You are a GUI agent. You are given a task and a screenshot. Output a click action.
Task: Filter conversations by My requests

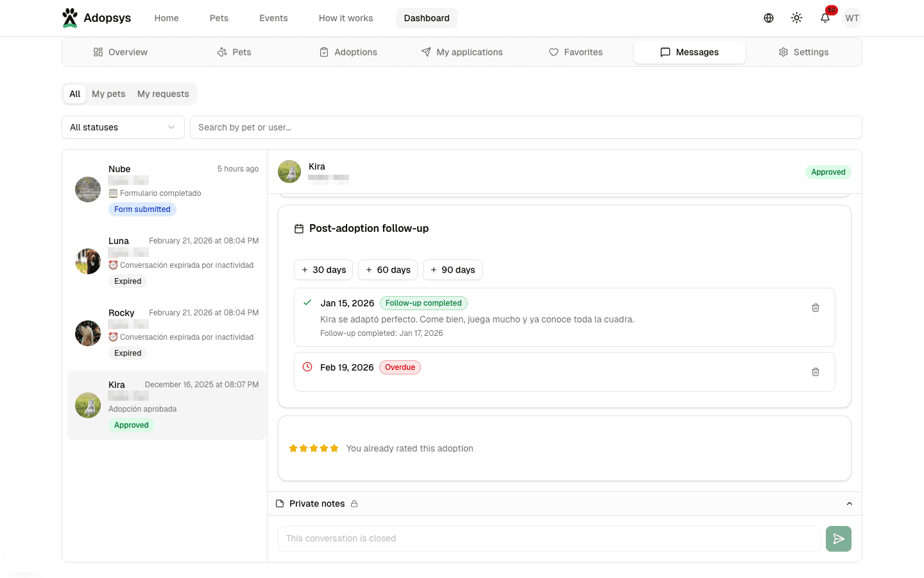coord(163,94)
